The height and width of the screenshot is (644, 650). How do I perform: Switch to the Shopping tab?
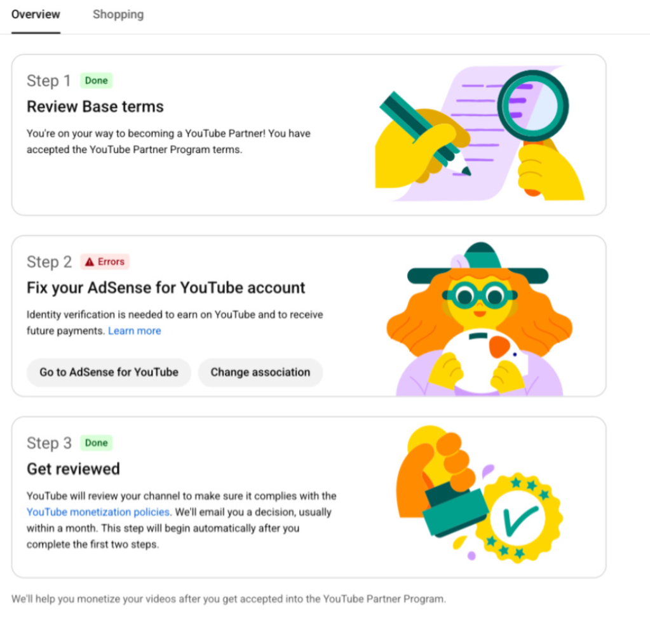118,15
